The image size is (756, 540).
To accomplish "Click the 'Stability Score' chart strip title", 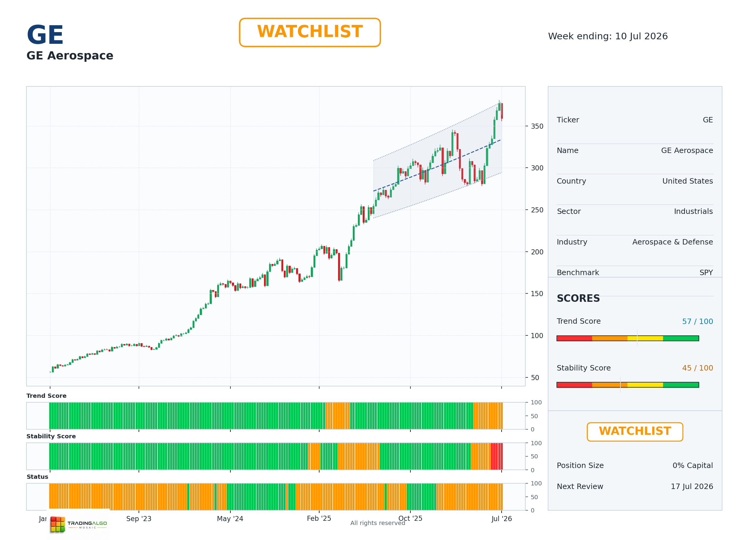I will click(51, 436).
